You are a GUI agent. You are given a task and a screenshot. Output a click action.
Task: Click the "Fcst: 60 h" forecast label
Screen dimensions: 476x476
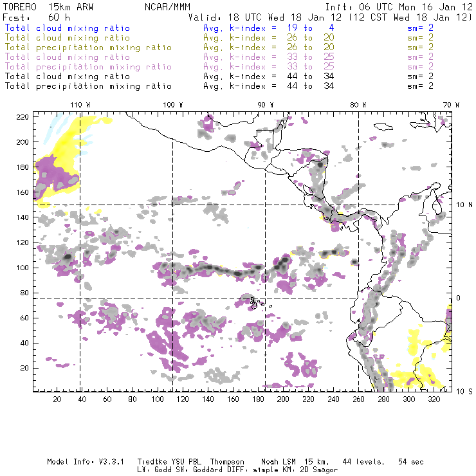coord(37,17)
